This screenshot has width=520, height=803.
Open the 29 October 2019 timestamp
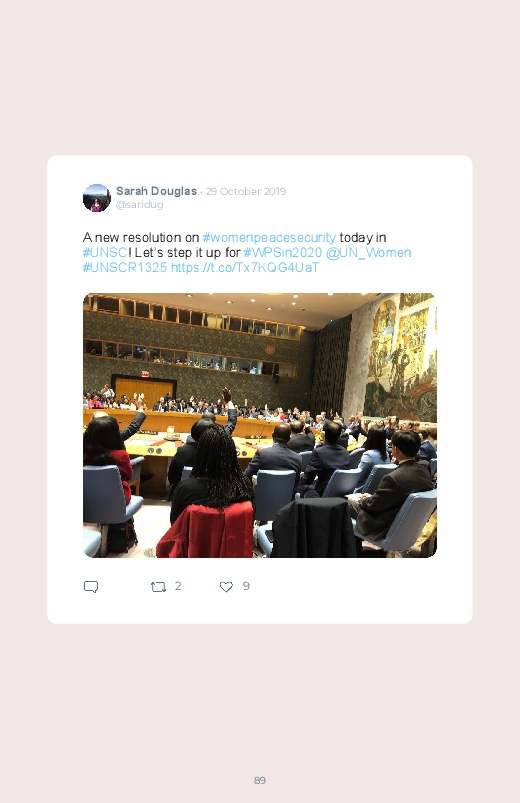(246, 192)
